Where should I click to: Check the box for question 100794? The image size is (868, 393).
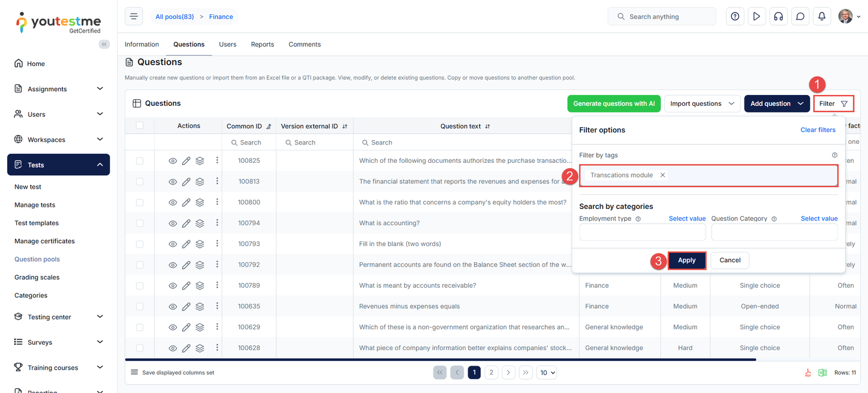(139, 223)
